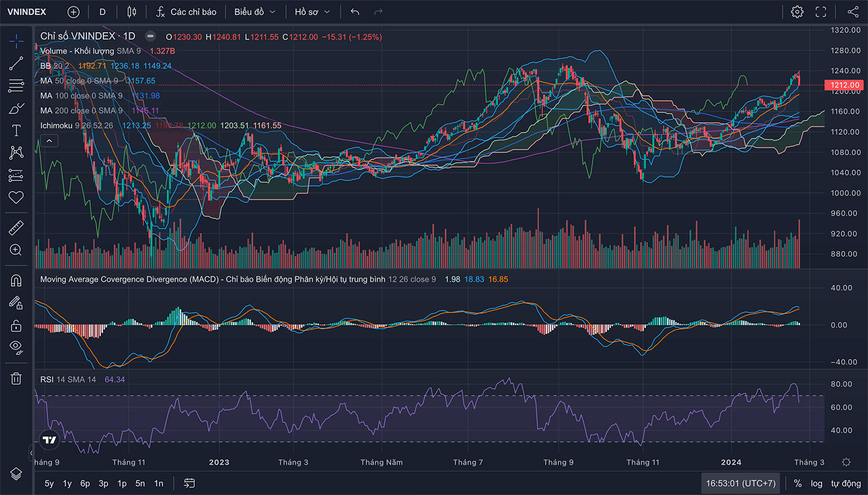Click the VNINDEX symbol search

27,12
